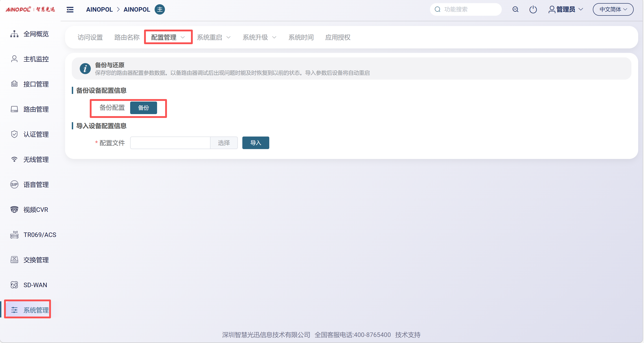This screenshot has width=644, height=343.
Task: Click the power icon in header
Action: tap(533, 9)
